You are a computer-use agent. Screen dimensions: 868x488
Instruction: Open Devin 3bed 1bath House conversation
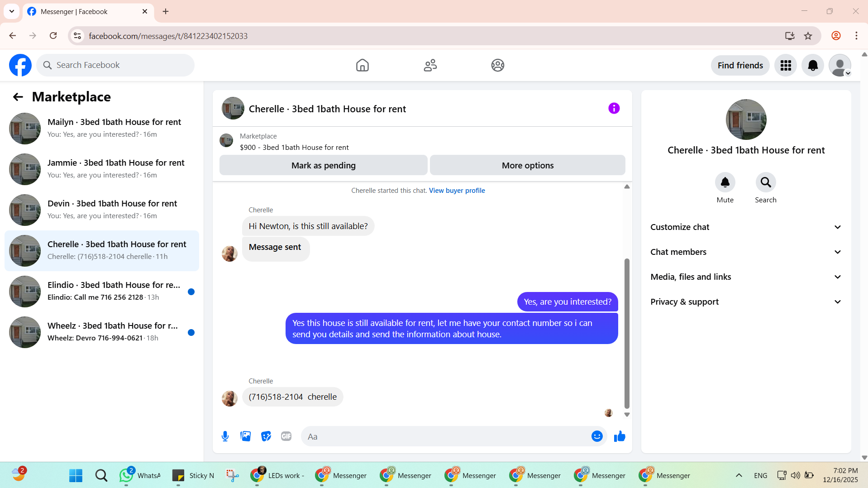pos(102,210)
